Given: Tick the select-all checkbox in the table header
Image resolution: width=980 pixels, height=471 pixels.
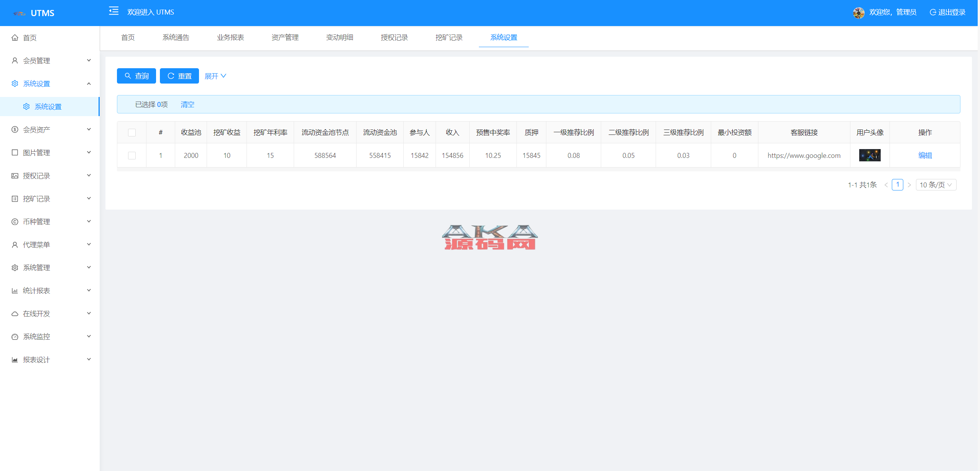Looking at the screenshot, I should tap(132, 133).
